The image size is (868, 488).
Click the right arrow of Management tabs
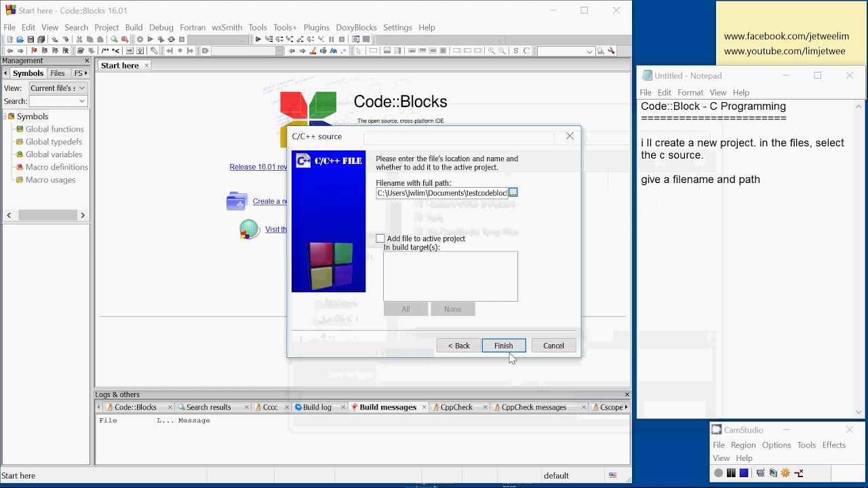pos(86,73)
